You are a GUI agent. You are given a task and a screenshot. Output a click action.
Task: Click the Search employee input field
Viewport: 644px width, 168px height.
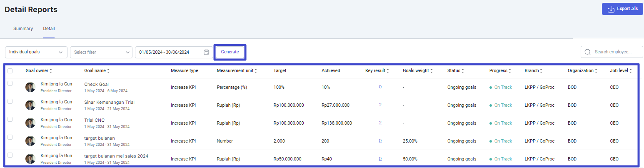coord(612,52)
